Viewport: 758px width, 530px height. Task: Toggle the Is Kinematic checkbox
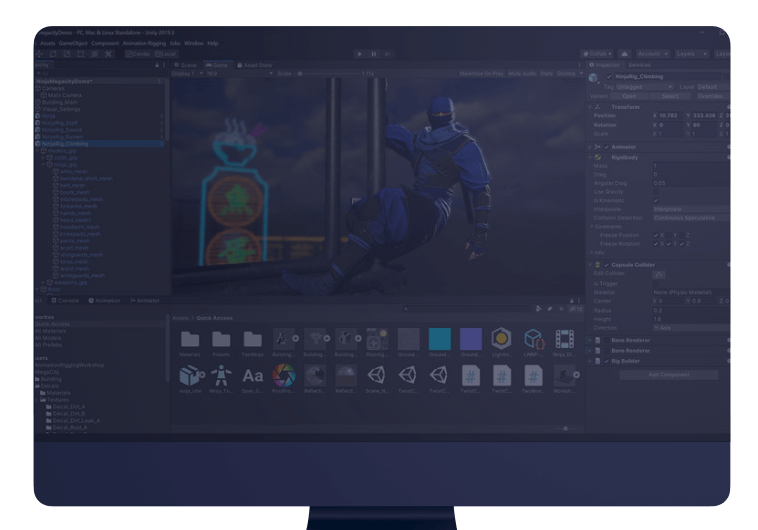[656, 201]
